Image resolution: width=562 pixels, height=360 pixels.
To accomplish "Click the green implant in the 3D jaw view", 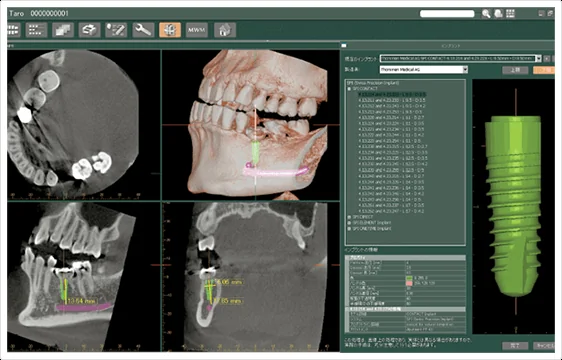I will click(255, 153).
